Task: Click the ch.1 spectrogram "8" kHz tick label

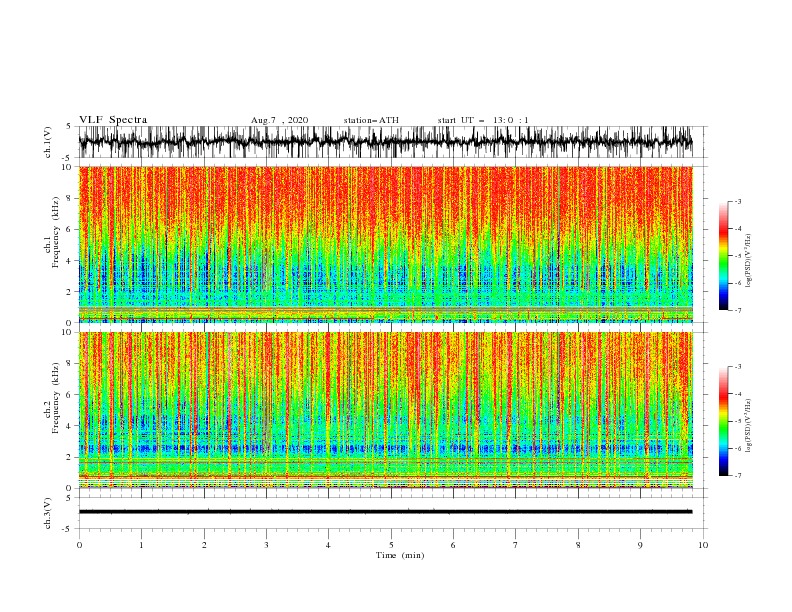Action: [70, 198]
